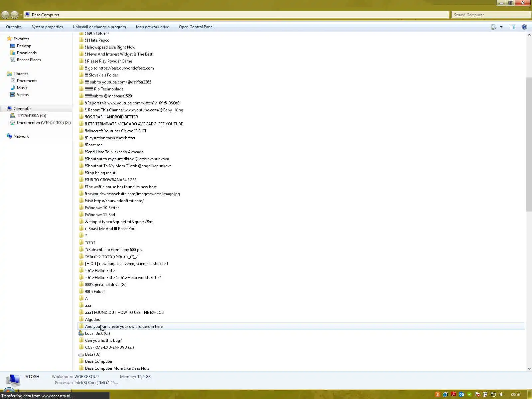Image resolution: width=532 pixels, height=399 pixels.
Task: Click the folder icon for '!!! Slovakia's Folder'
Action: click(x=81, y=75)
